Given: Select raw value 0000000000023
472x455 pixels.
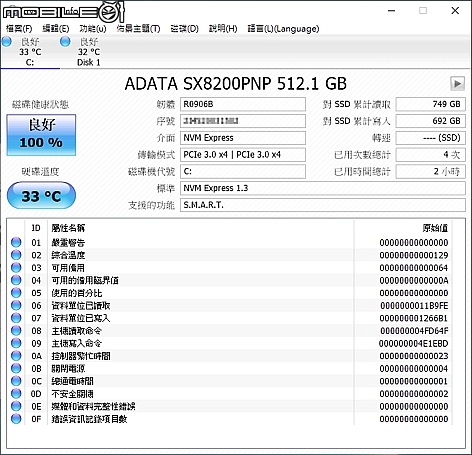Looking at the screenshot, I should click(x=414, y=356).
